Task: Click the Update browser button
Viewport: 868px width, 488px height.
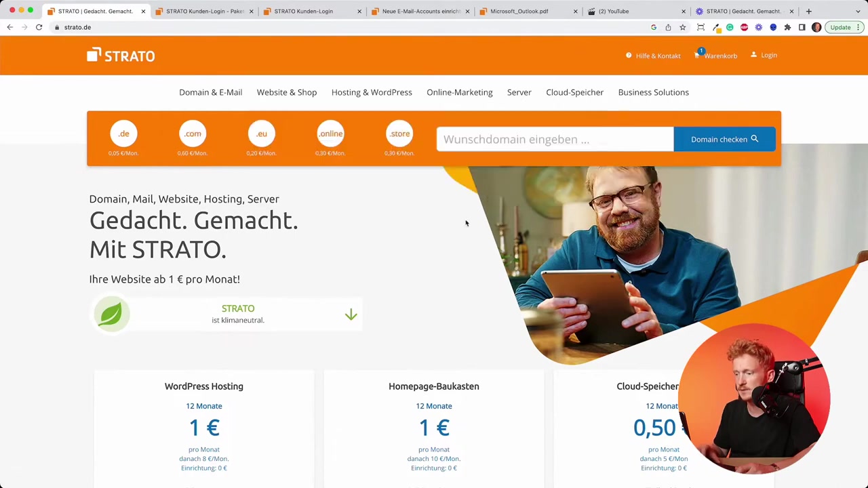Action: pos(844,27)
